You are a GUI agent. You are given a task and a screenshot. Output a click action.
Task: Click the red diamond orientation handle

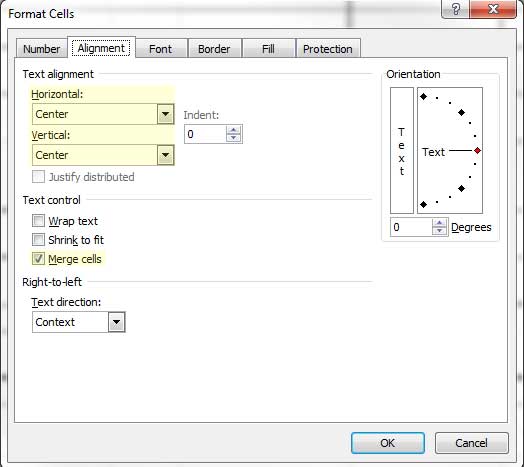click(478, 150)
